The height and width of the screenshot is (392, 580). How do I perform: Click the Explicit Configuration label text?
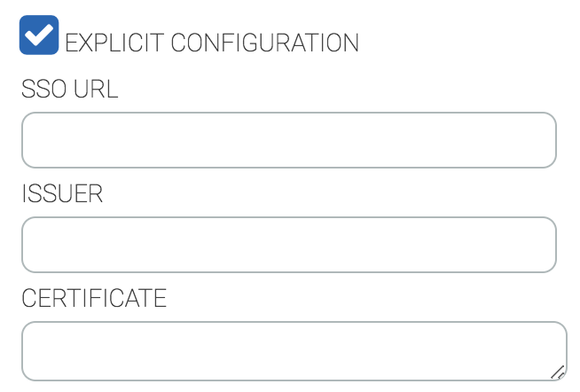tap(212, 42)
